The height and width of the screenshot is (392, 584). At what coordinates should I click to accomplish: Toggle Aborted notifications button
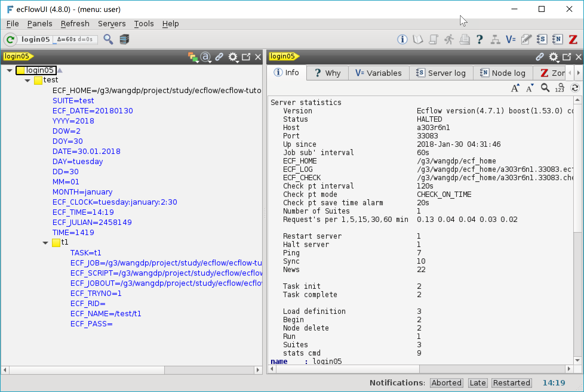(446, 383)
